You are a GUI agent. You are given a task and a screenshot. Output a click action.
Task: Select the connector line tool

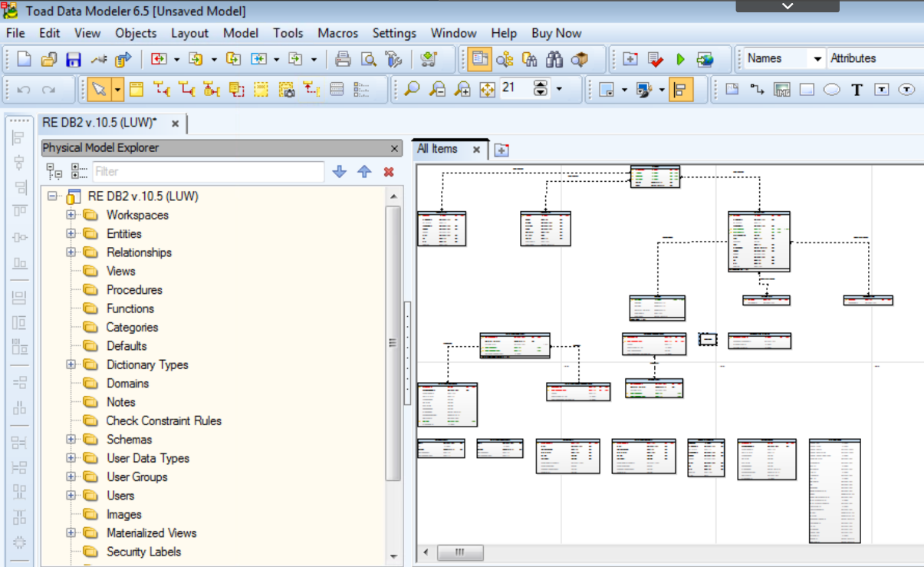click(x=757, y=90)
